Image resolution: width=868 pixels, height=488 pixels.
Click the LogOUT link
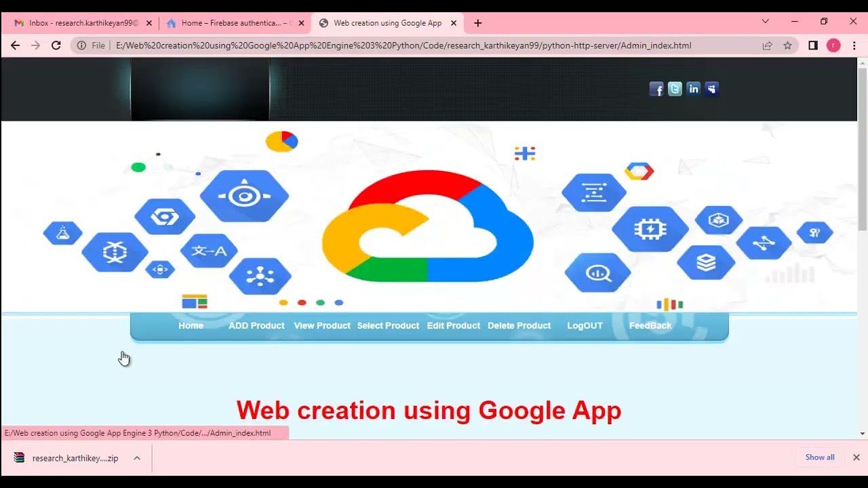585,326
